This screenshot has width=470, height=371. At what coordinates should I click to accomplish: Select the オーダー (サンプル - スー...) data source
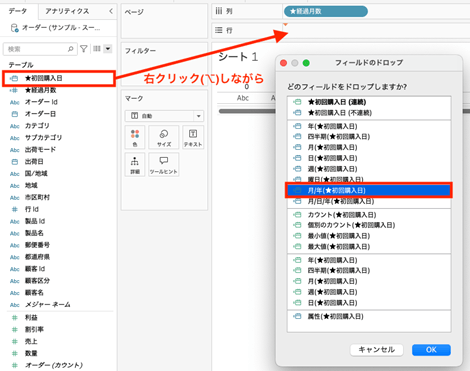tap(61, 28)
